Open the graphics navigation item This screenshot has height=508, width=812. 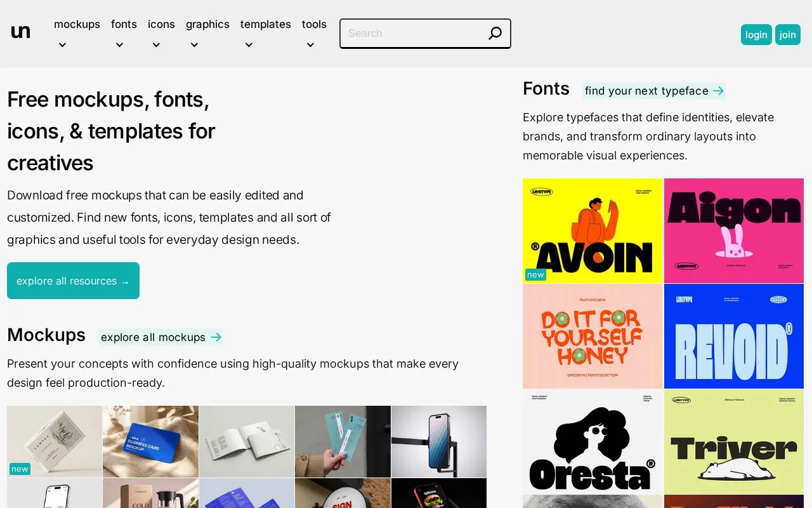point(207,24)
